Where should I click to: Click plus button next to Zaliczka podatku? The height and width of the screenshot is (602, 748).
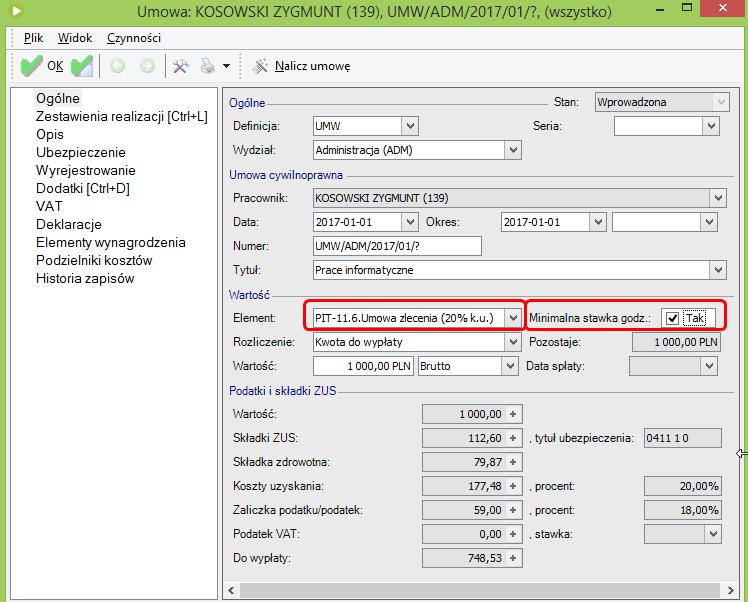513,510
